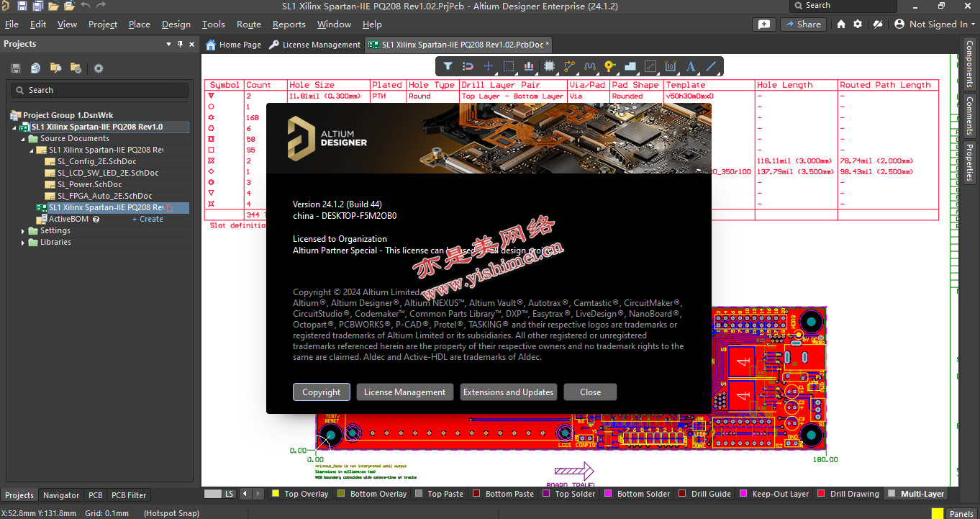The width and height of the screenshot is (980, 519).
Task: Select the place string text tool
Action: (x=691, y=66)
